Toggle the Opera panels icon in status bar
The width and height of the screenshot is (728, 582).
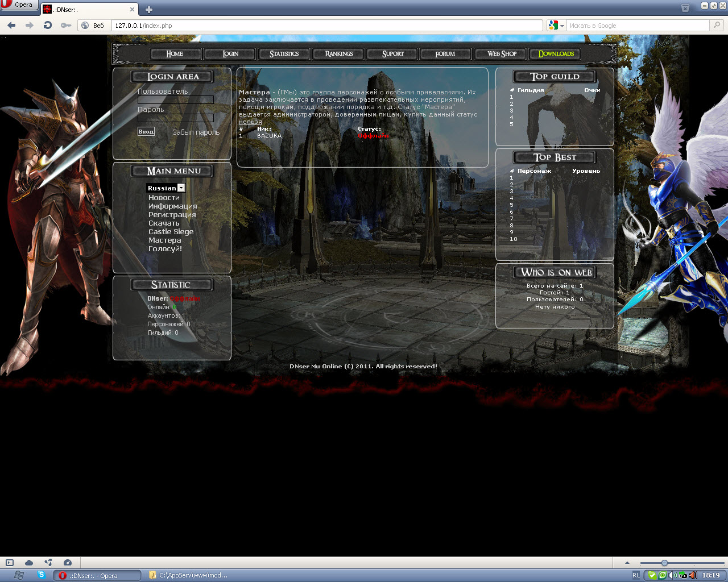click(10, 563)
